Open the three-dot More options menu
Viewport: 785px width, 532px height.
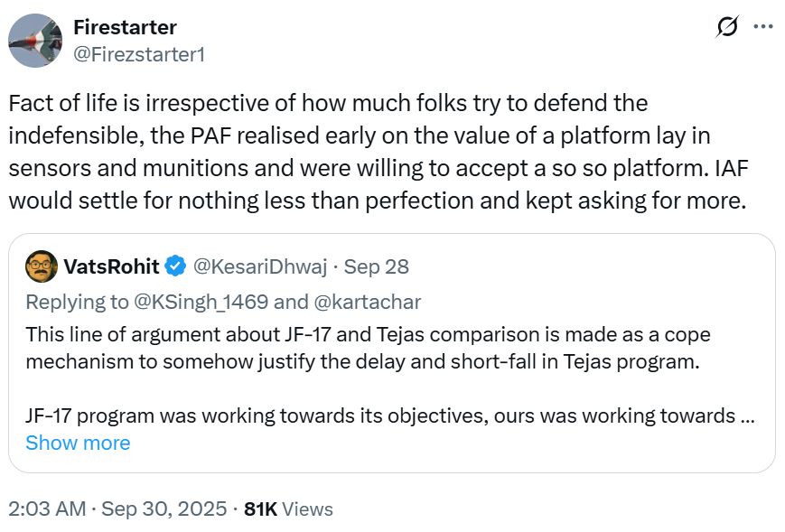coord(763,27)
